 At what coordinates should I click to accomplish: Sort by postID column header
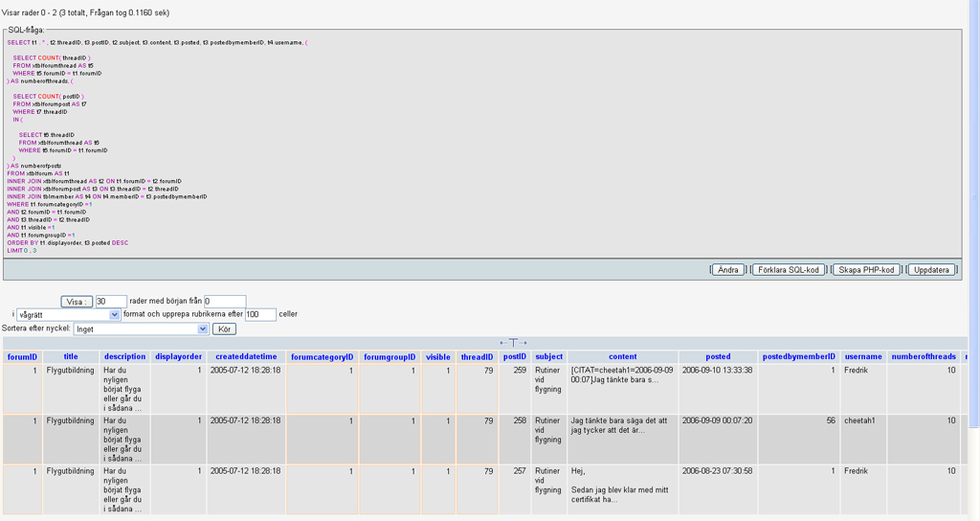514,356
